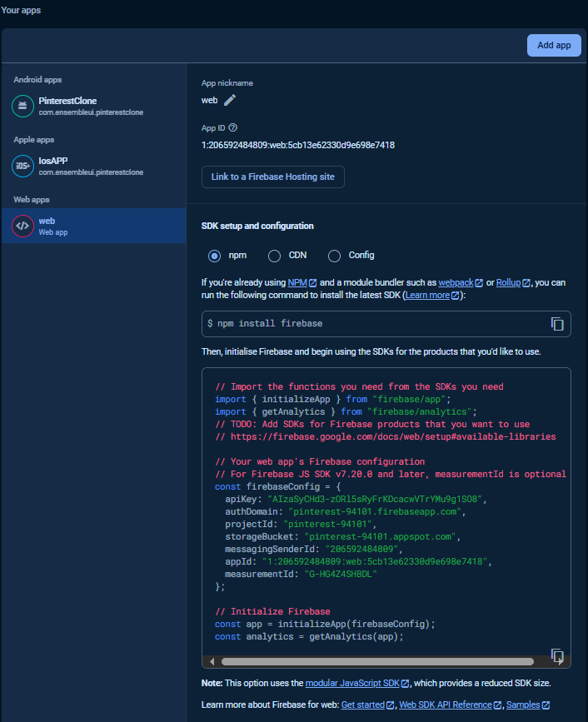Click the pencil icon to edit app nickname
The height and width of the screenshot is (722, 588).
point(230,100)
